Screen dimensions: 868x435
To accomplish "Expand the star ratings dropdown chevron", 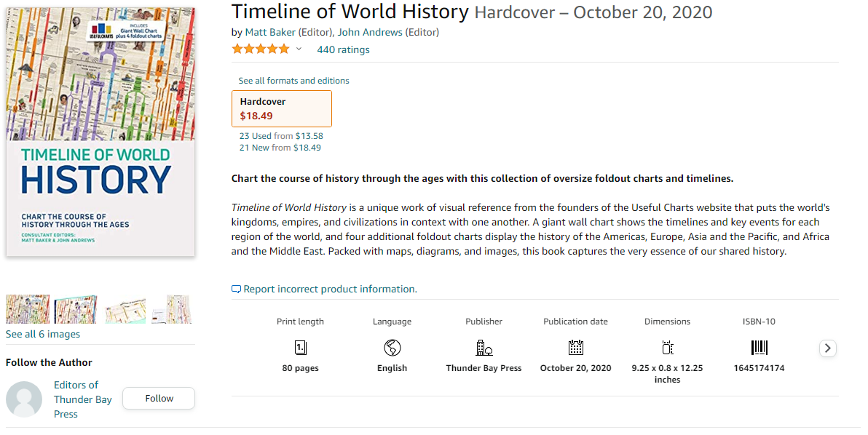I will click(x=299, y=49).
